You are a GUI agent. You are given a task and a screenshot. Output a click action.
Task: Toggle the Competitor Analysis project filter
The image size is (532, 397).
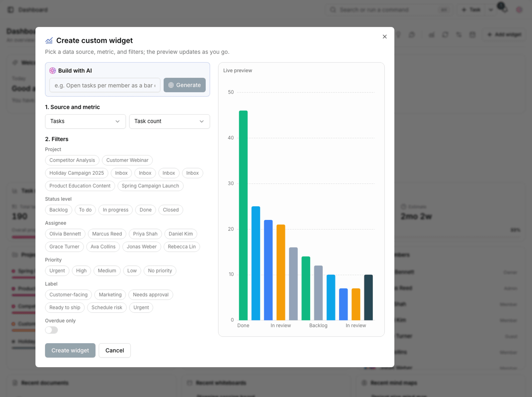(72, 160)
